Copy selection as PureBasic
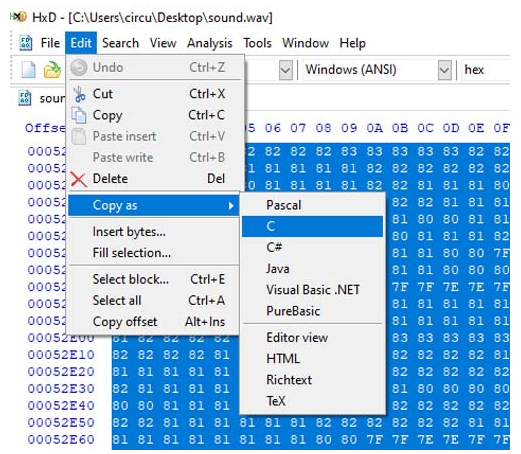This screenshot has height=454, width=521. [x=313, y=311]
